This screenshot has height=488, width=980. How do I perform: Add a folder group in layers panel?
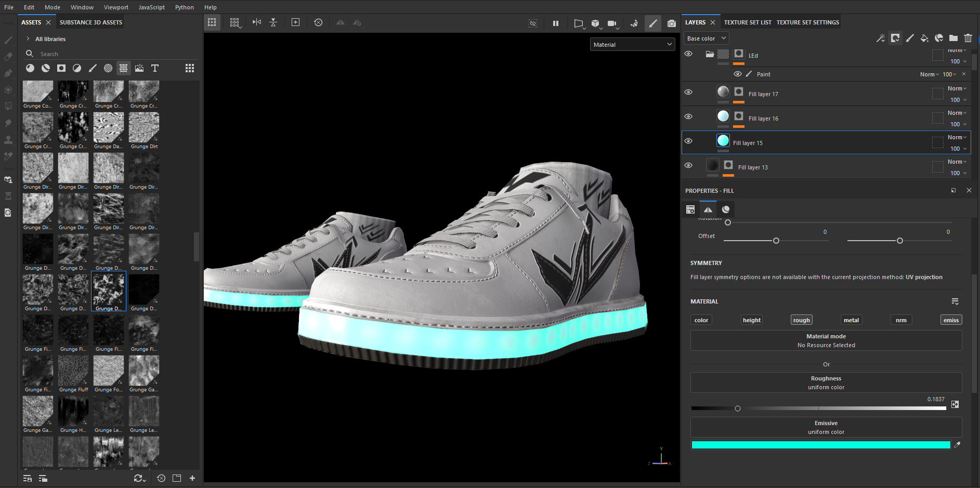(953, 38)
